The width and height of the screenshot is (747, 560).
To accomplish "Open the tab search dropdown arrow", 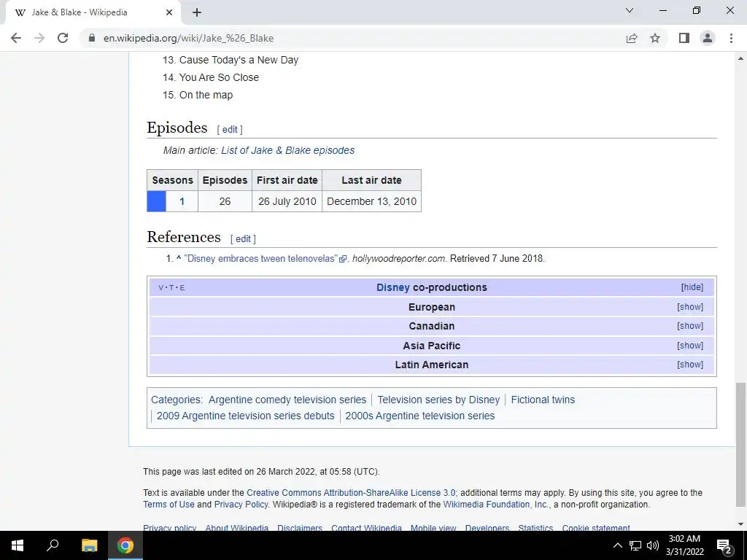I will (x=630, y=10).
